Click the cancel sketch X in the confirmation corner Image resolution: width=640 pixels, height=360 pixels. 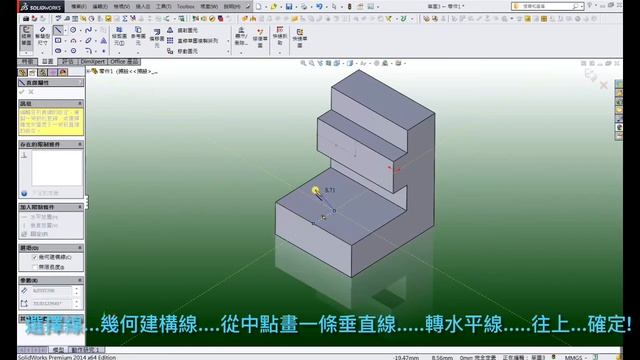tap(603, 85)
